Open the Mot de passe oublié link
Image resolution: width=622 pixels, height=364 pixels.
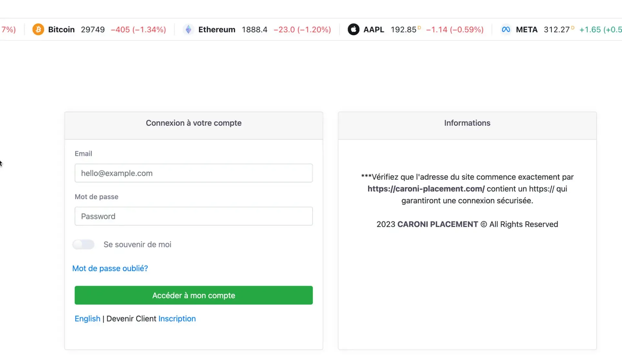pos(110,268)
